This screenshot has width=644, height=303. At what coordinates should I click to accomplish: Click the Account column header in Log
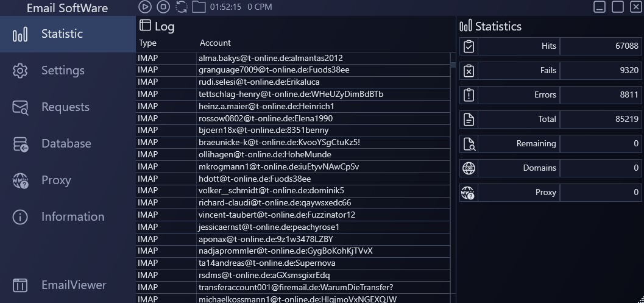215,43
